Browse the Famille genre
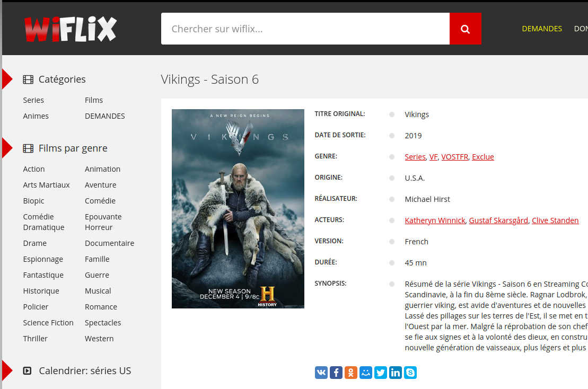Viewport: 588px width, 389px height. pos(97,259)
